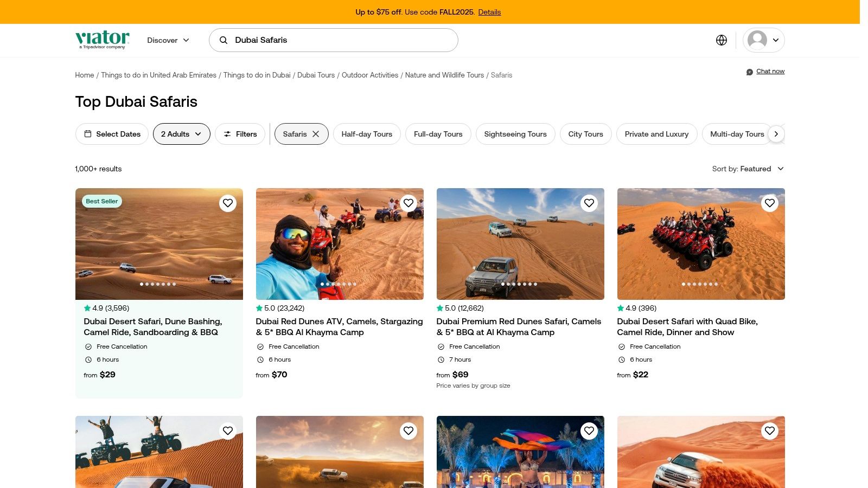Click the chat bubble icon near Chat now
Image resolution: width=868 pixels, height=488 pixels.
749,71
